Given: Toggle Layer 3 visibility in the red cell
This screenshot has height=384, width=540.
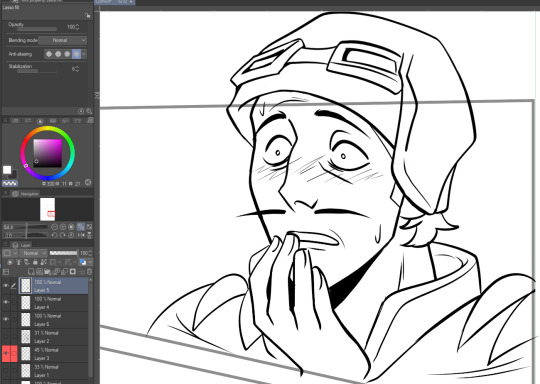Looking at the screenshot, I should [x=6, y=354].
